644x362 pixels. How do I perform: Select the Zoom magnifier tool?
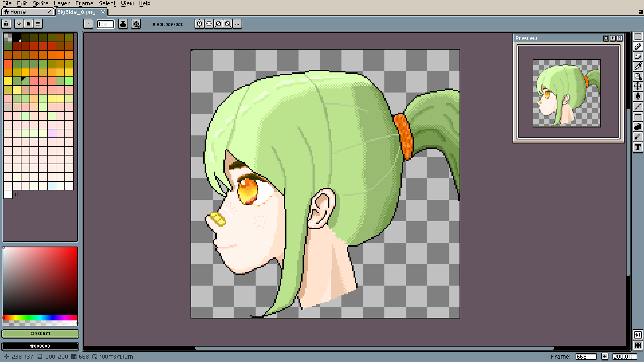638,76
